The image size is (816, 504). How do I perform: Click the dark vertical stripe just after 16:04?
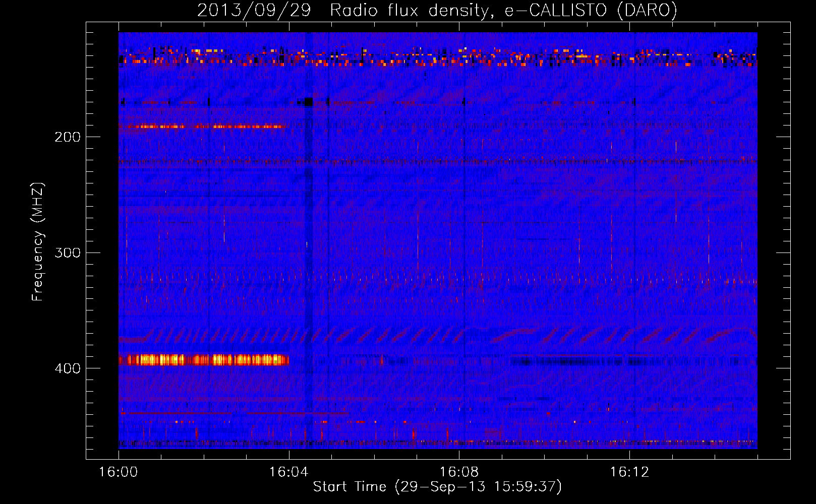click(309, 240)
